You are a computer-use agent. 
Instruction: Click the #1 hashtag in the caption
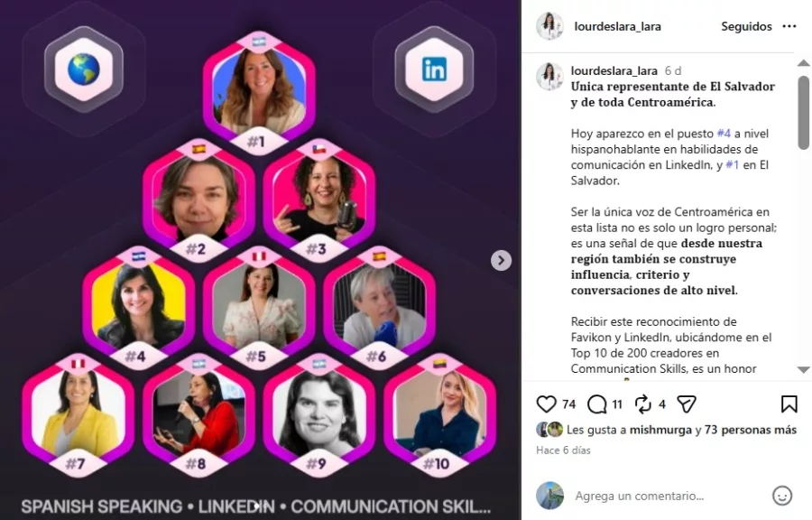point(732,164)
